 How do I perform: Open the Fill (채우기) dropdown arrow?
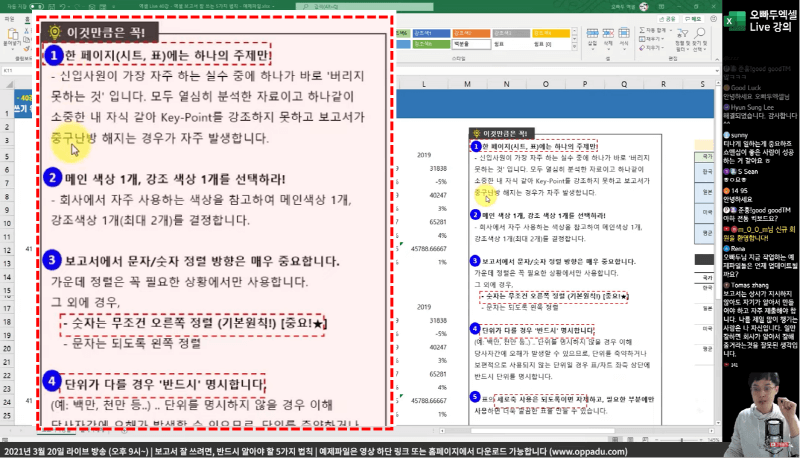tap(663, 39)
